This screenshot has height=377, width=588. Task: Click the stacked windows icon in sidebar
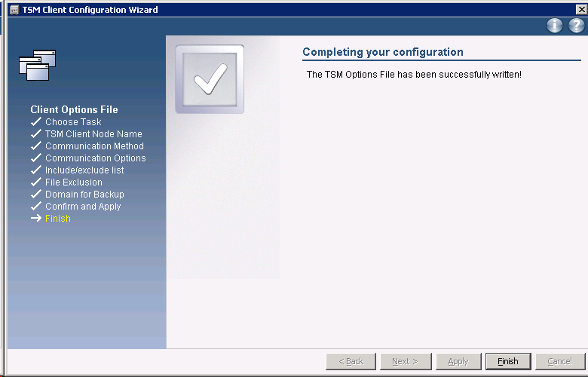tap(38, 66)
